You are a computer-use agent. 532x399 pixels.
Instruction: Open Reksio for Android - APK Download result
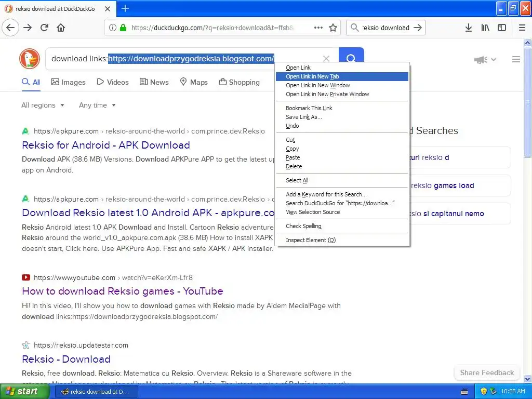(x=106, y=145)
